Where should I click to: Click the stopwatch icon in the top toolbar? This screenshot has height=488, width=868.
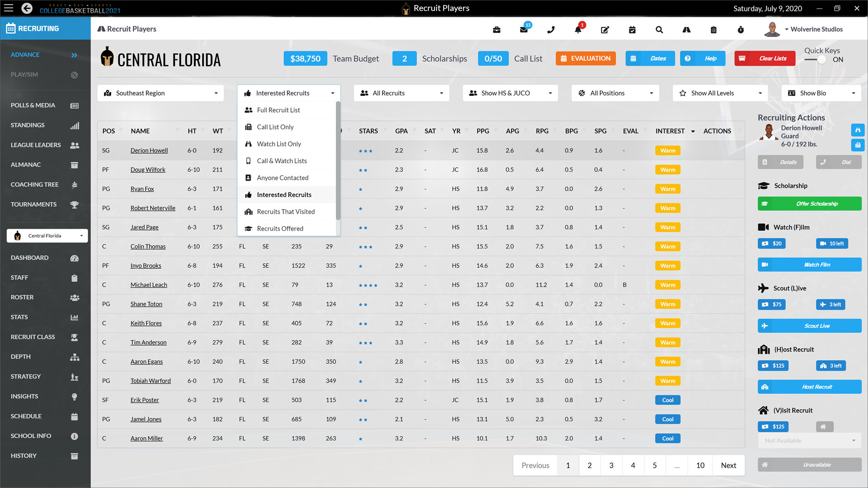pyautogui.click(x=741, y=29)
